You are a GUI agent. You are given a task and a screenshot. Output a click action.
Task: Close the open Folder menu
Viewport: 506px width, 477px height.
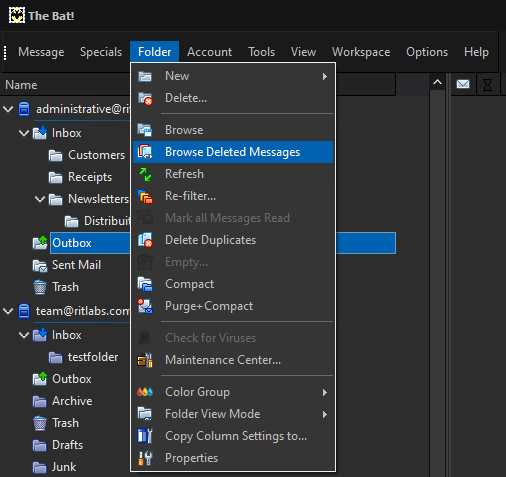[x=155, y=52]
